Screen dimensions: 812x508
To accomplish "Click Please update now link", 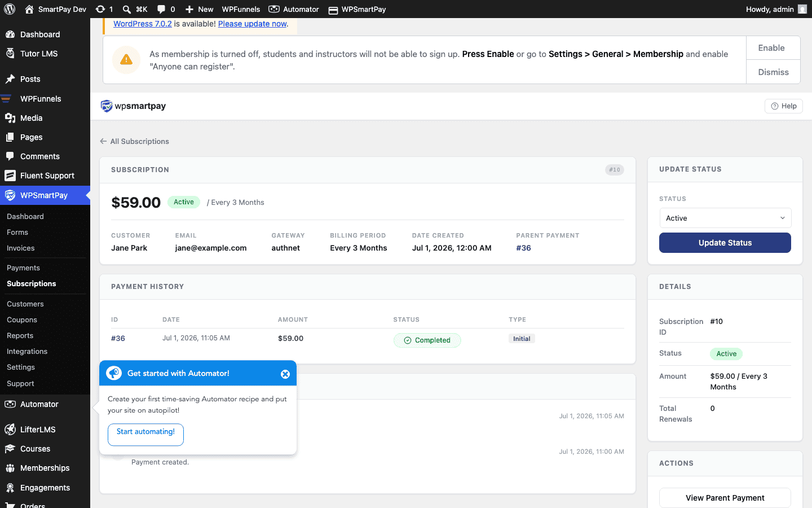I will [252, 24].
